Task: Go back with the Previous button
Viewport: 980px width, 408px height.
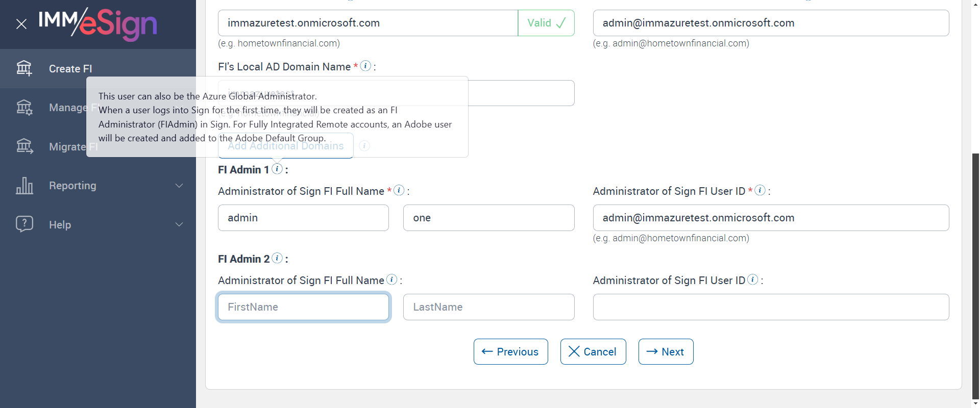Action: 510,352
